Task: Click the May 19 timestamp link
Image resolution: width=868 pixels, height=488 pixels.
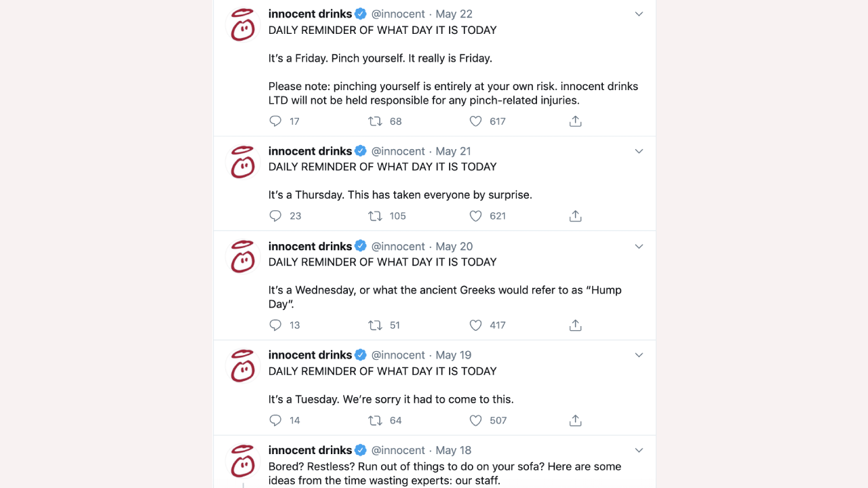Action: [x=453, y=355]
